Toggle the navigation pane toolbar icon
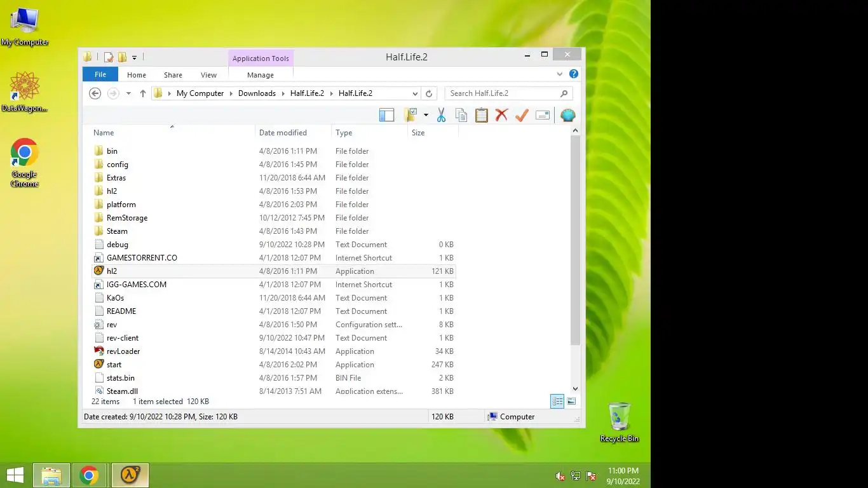868x488 pixels. [x=386, y=115]
